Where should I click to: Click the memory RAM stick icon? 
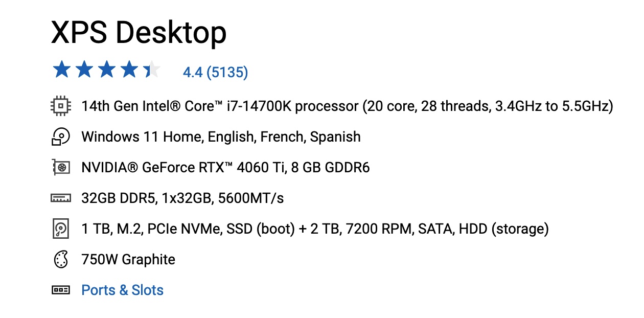(x=61, y=198)
